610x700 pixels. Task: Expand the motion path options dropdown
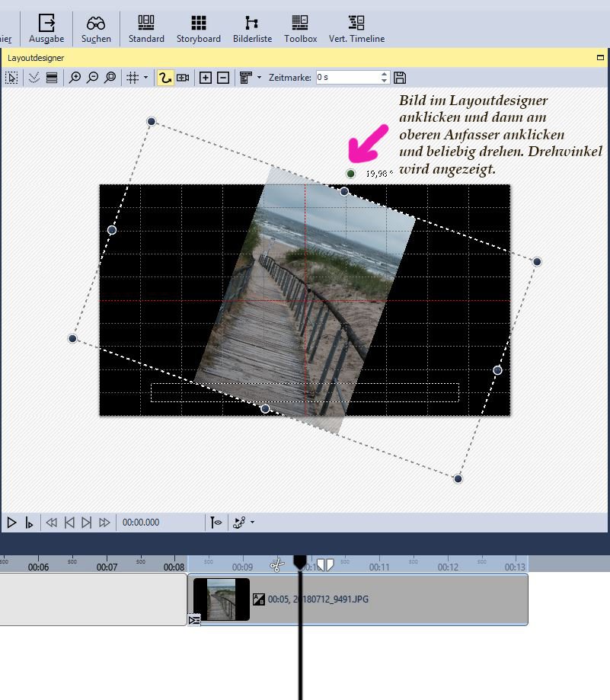coord(252,523)
